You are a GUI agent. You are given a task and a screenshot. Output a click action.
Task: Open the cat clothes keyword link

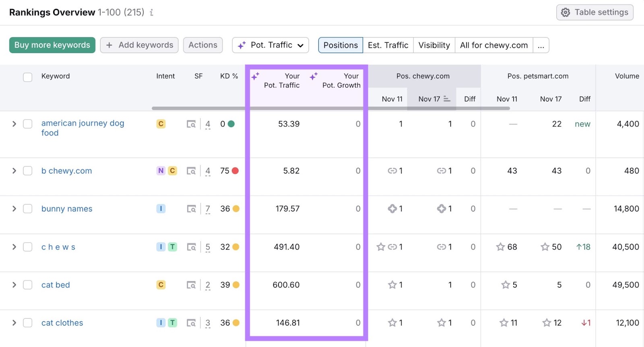62,322
